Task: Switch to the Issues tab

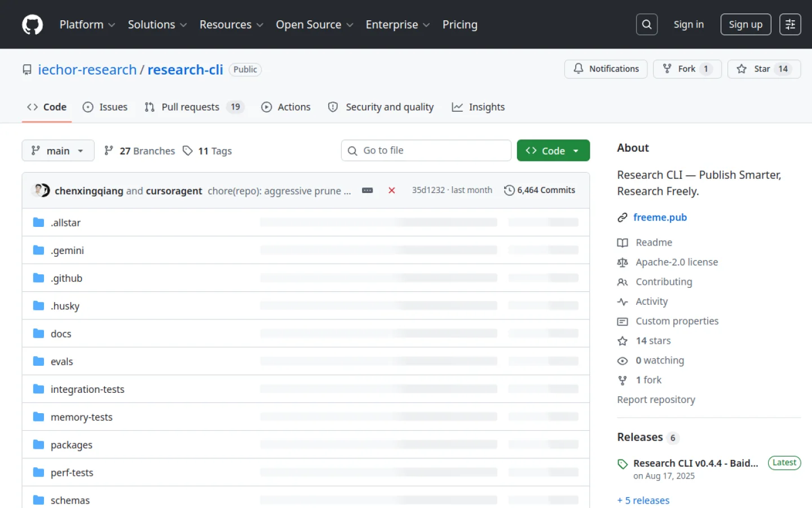Action: coord(105,107)
